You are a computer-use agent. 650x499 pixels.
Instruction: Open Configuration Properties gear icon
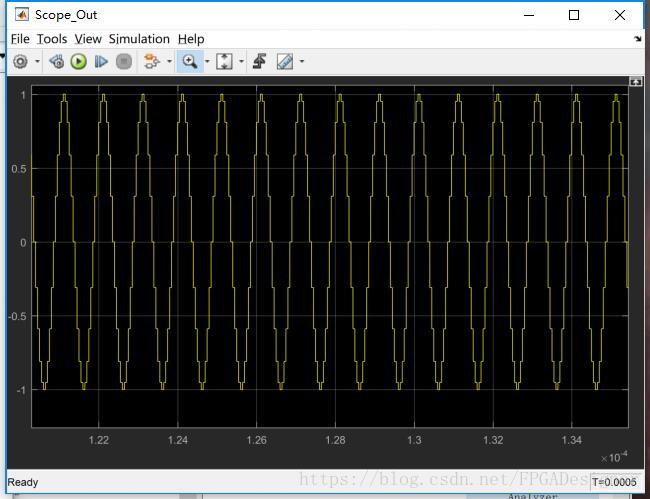[20, 62]
